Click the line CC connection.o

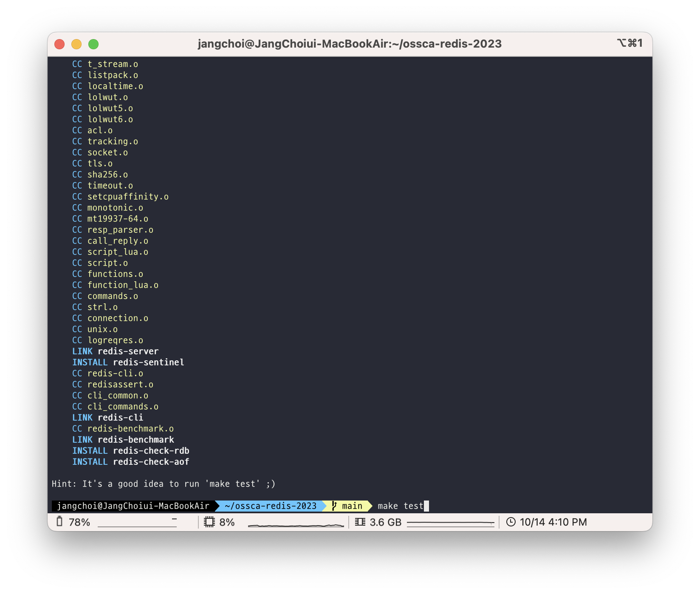pos(110,318)
